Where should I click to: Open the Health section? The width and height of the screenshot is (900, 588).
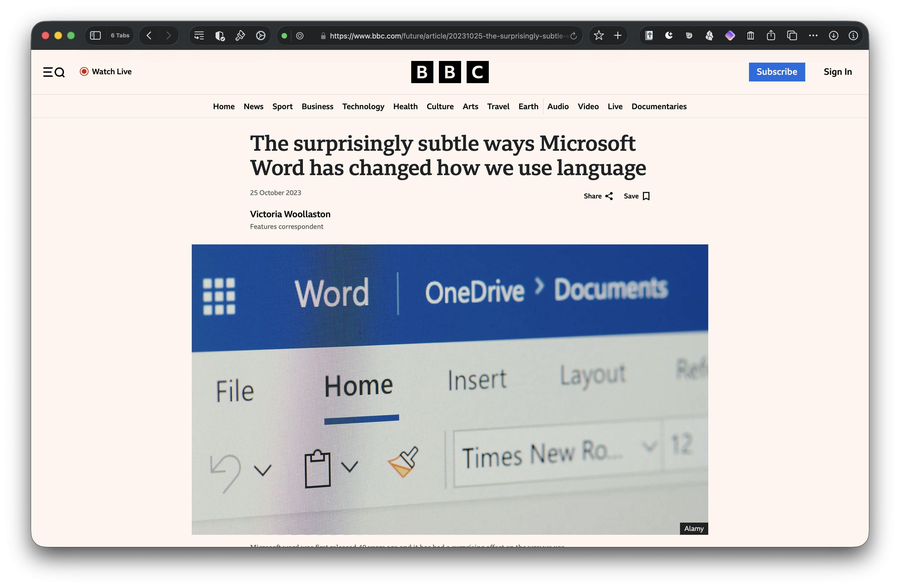tap(405, 107)
